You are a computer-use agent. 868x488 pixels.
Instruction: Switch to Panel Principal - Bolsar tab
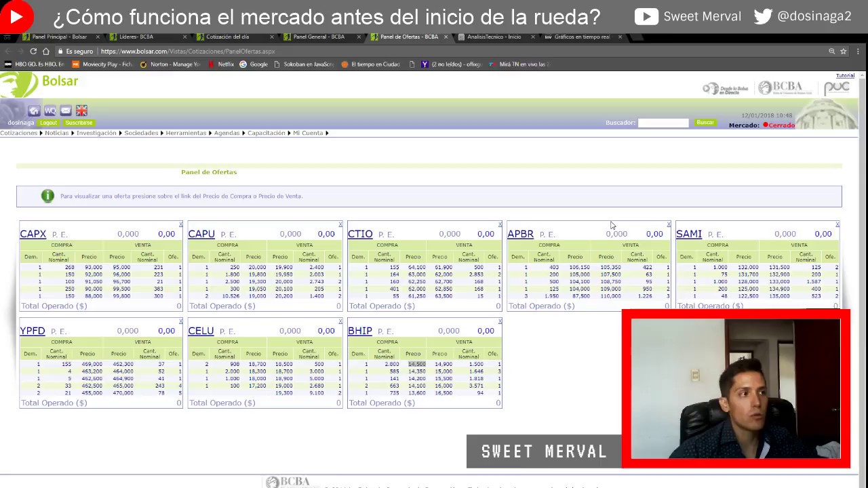point(60,37)
